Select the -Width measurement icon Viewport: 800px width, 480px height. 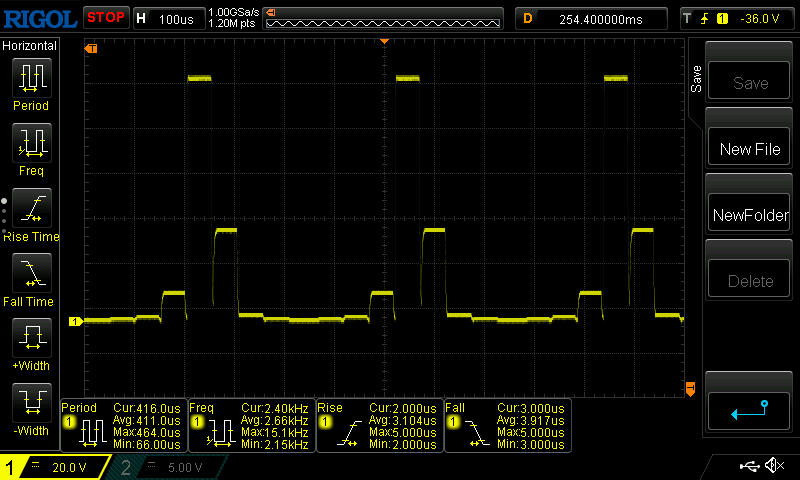[x=32, y=402]
